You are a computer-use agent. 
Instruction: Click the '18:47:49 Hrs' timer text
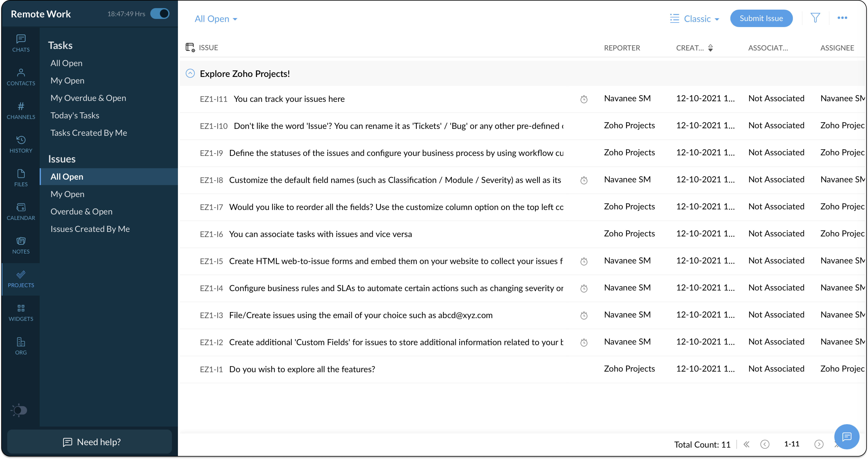(126, 14)
